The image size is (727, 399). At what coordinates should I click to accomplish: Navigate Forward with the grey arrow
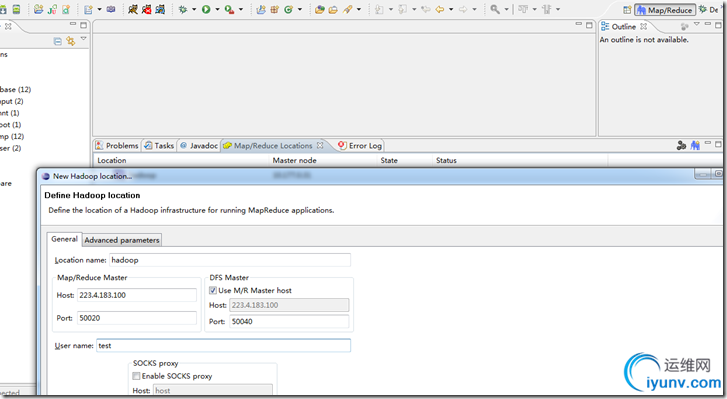coord(463,9)
